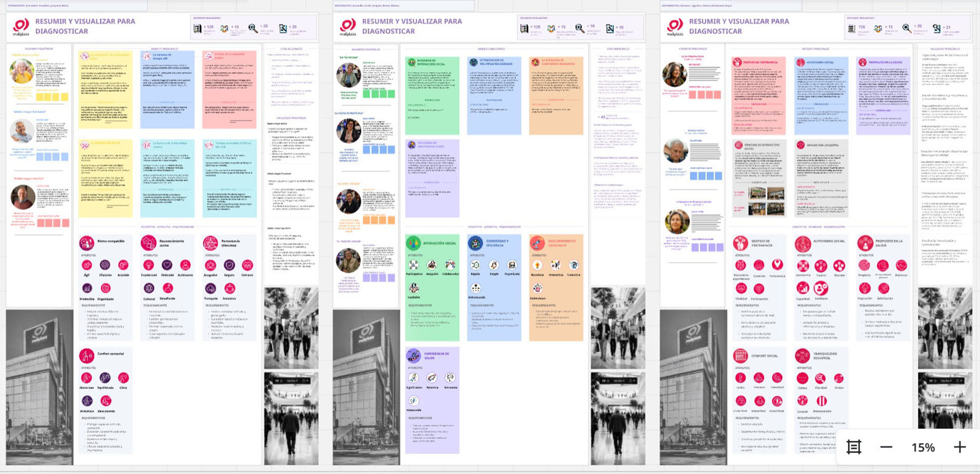This screenshot has width=980, height=474.
Task: Select the Reconocimiento activo concept icon
Action: [149, 243]
